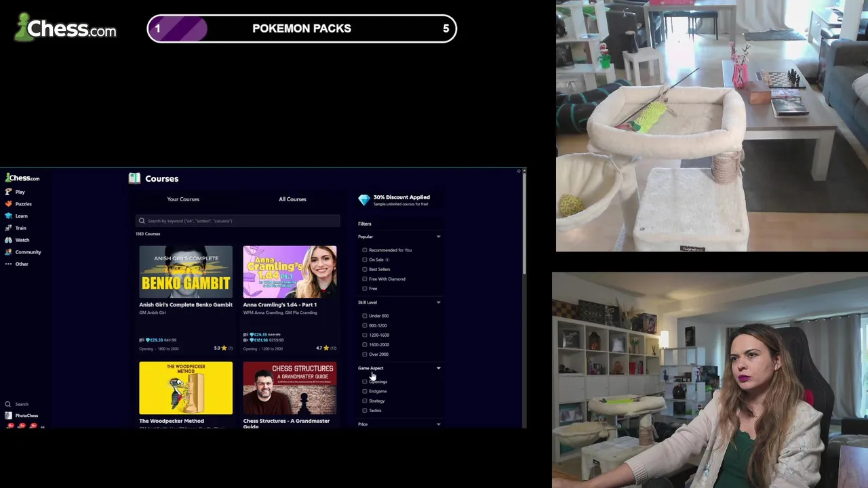
Task: Open the Puzzles piece icon in the sidebar
Action: point(8,204)
